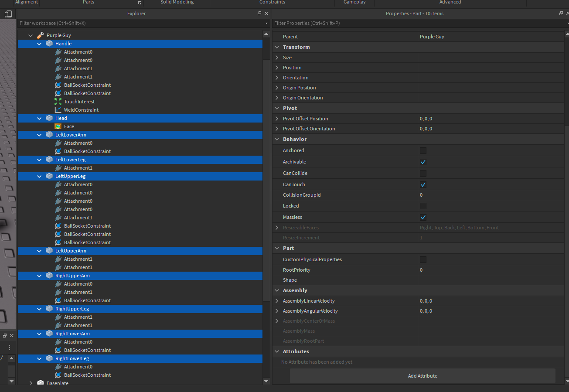The width and height of the screenshot is (569, 392).
Task: Click the Face decal icon
Action: [58, 126]
